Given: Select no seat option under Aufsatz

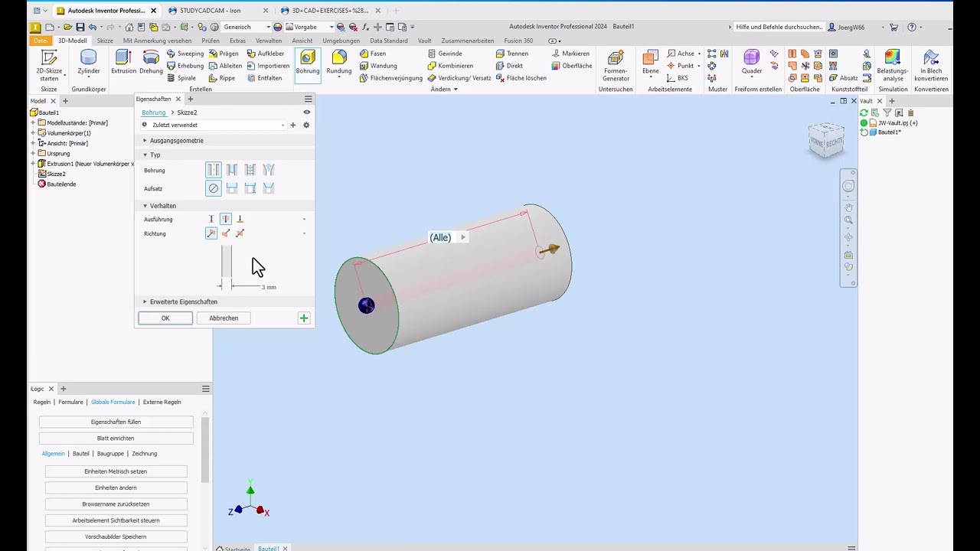Looking at the screenshot, I should point(213,188).
